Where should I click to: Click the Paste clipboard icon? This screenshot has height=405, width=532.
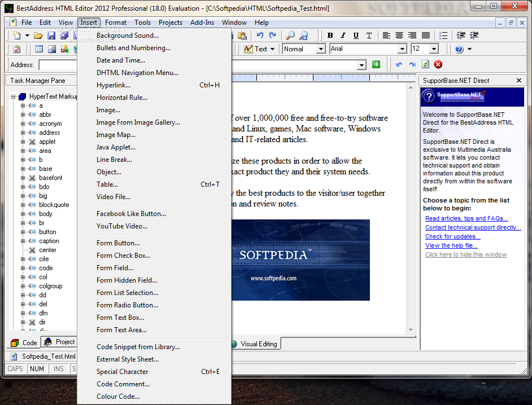click(242, 35)
